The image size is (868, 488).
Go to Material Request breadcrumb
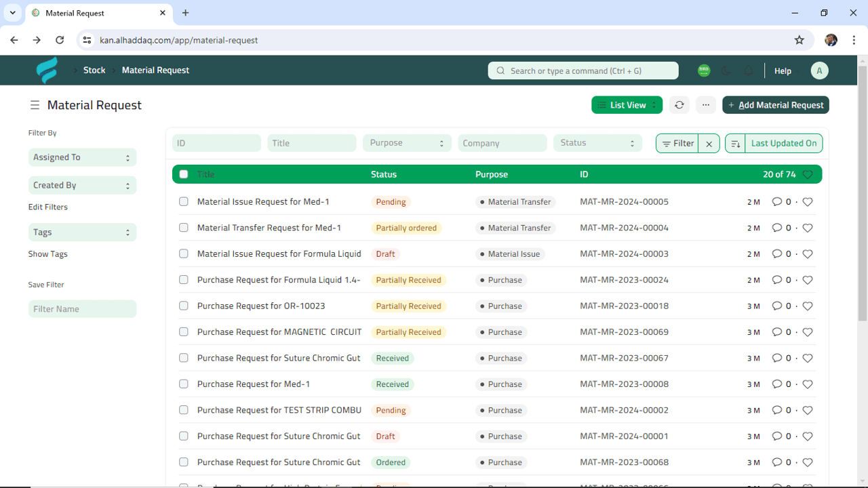tap(155, 70)
